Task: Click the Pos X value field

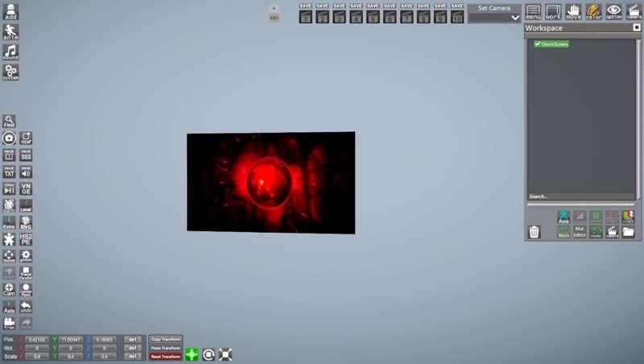Action: pos(37,339)
